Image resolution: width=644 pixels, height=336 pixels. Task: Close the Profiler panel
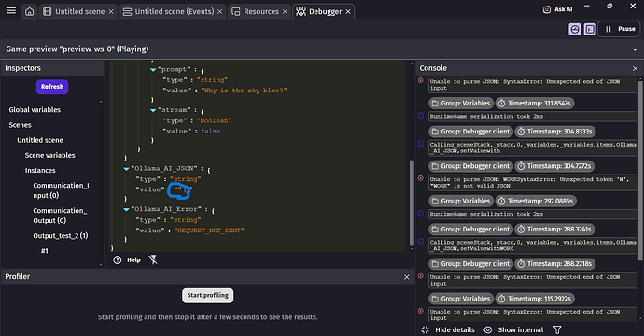407,277
